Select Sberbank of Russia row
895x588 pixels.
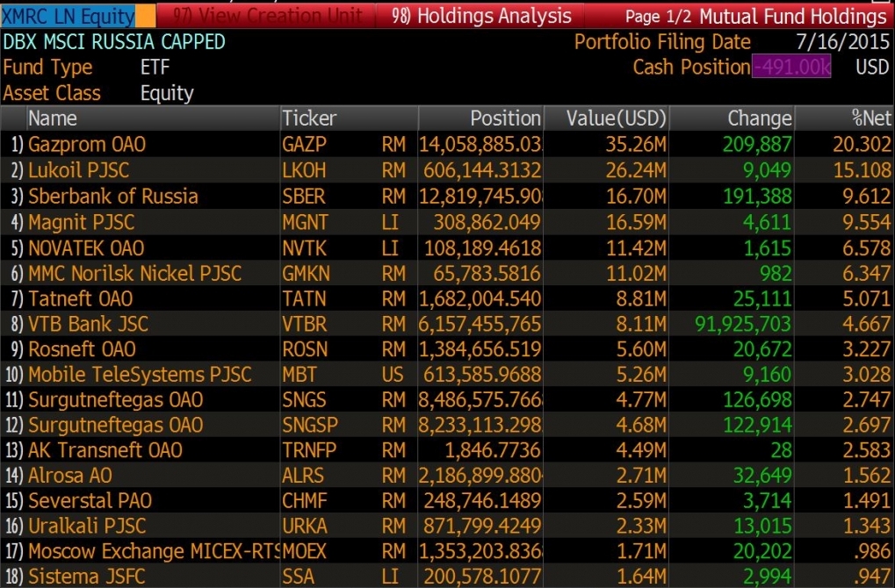113,197
